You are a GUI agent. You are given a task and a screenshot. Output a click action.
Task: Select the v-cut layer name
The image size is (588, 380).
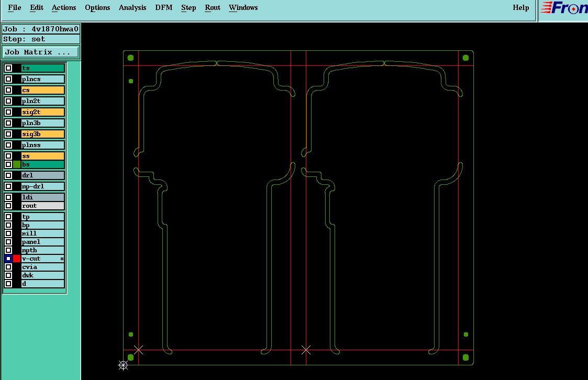(43, 259)
